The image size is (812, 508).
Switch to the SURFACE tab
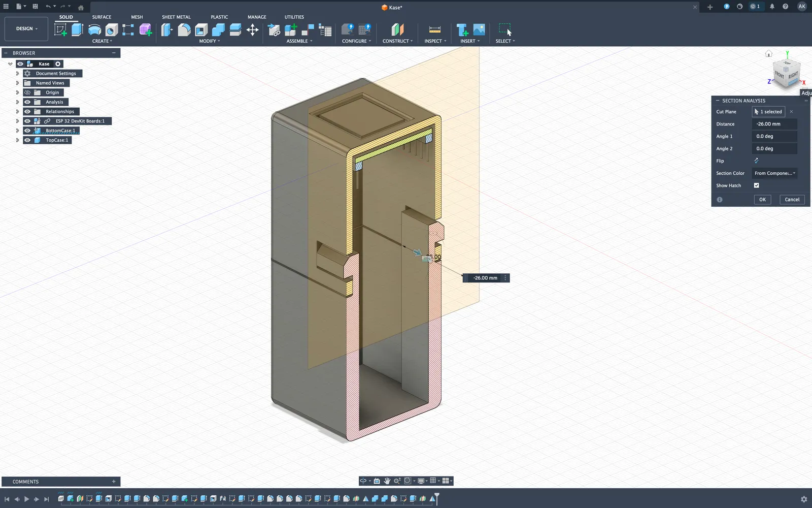(x=101, y=17)
